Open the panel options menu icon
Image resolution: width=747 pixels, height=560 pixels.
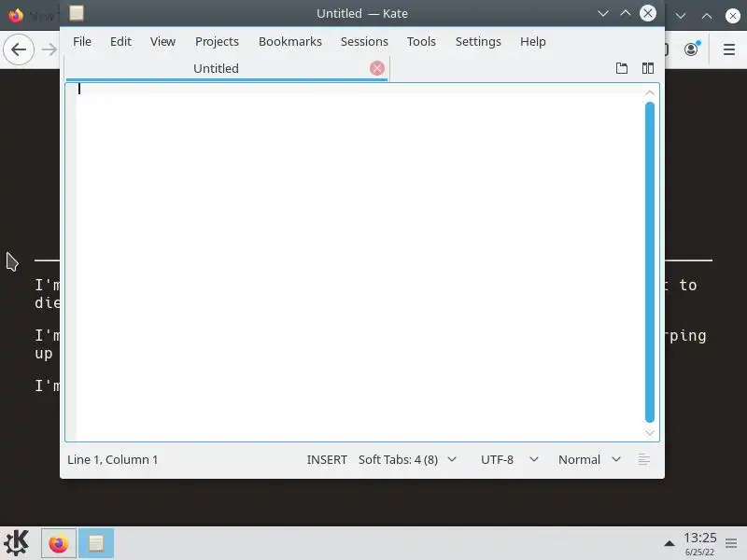click(731, 543)
